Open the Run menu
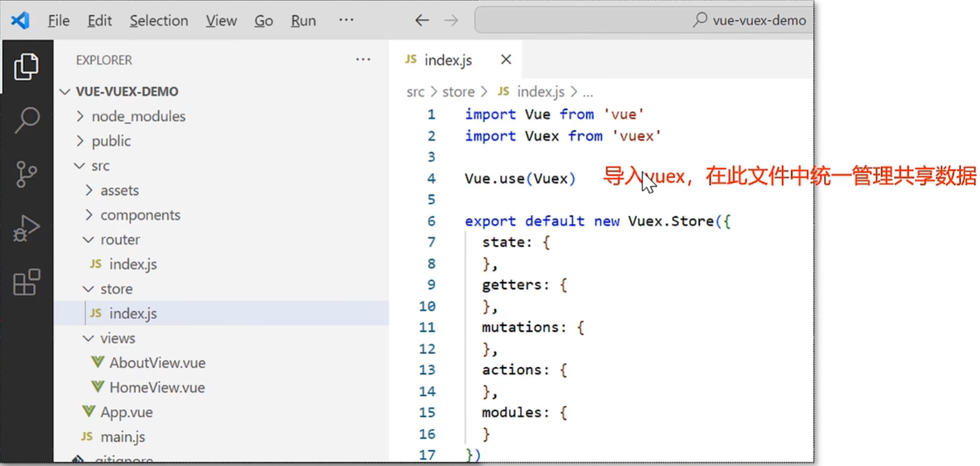 [303, 21]
